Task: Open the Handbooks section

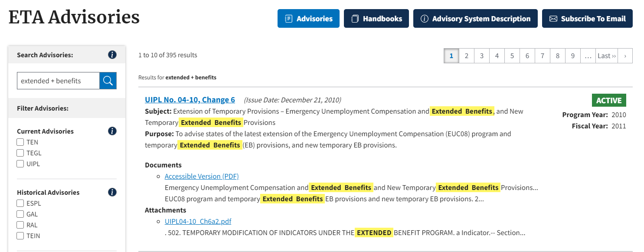Action: (x=376, y=19)
